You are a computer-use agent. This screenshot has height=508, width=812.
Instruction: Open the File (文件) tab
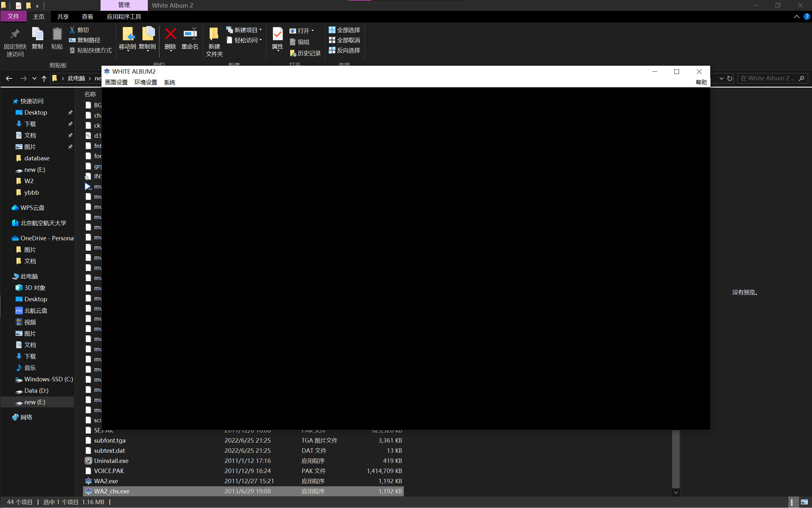click(x=13, y=17)
